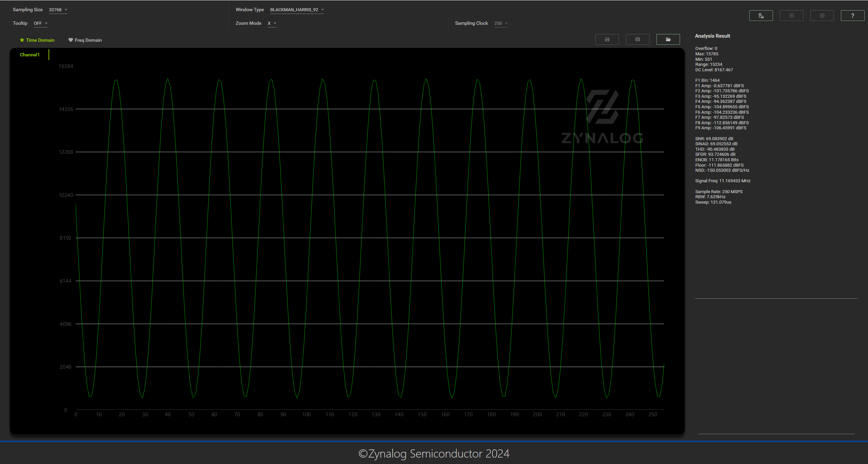
Task: Take a screenshot with the camera icon
Action: pyautogui.click(x=637, y=39)
